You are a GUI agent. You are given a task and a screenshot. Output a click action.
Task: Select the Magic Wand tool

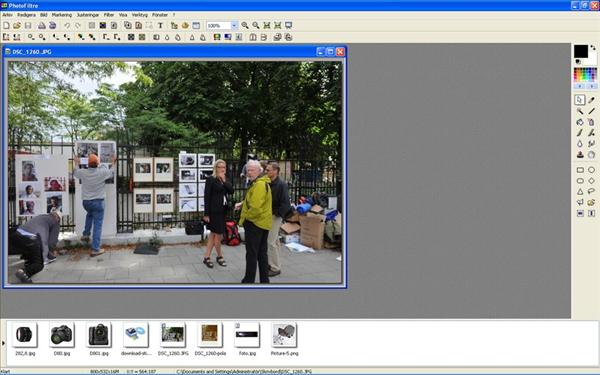click(580, 111)
